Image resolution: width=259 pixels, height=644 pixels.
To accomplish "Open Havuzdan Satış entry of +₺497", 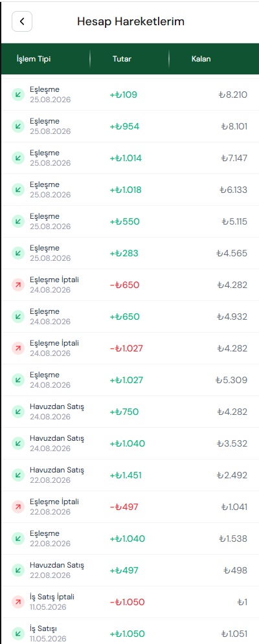I will pyautogui.click(x=130, y=570).
